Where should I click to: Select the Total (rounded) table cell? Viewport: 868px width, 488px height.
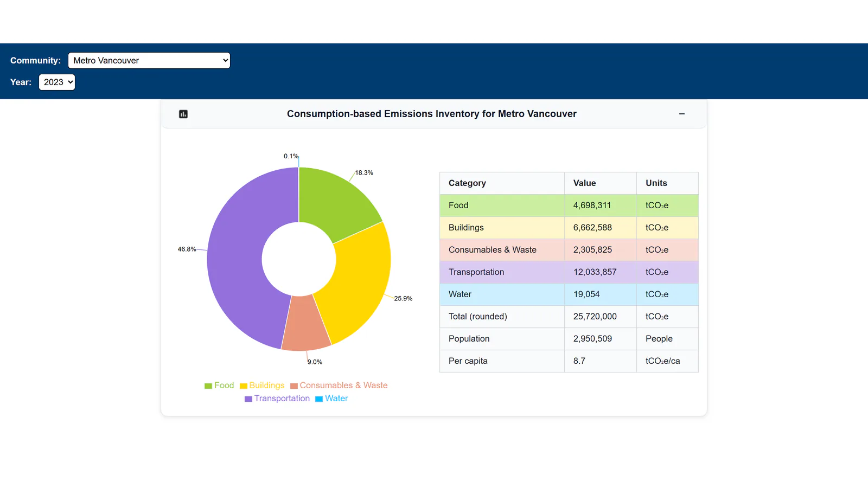point(502,317)
